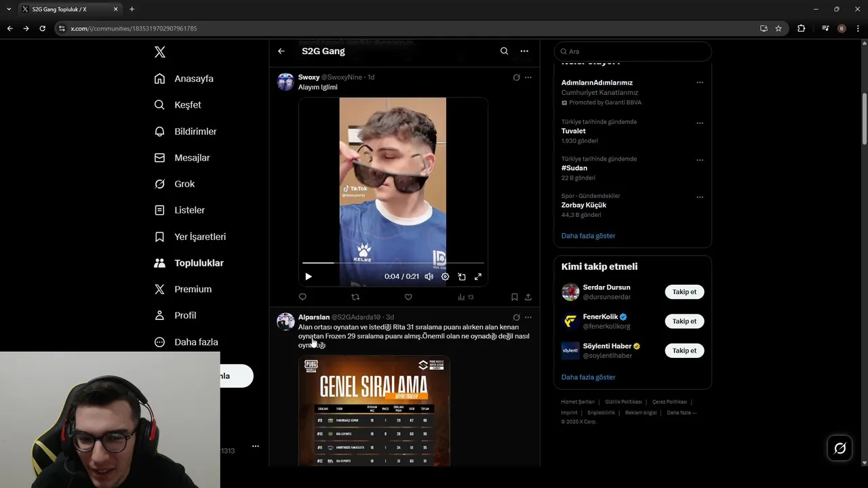Search within the S2G Gang community
This screenshot has width=868, height=488.
(x=504, y=51)
